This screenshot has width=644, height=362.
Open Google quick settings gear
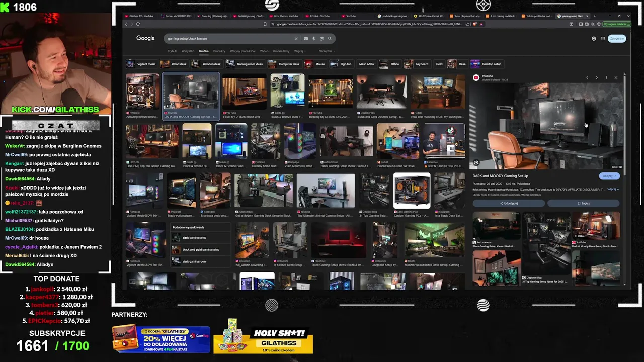(x=594, y=38)
